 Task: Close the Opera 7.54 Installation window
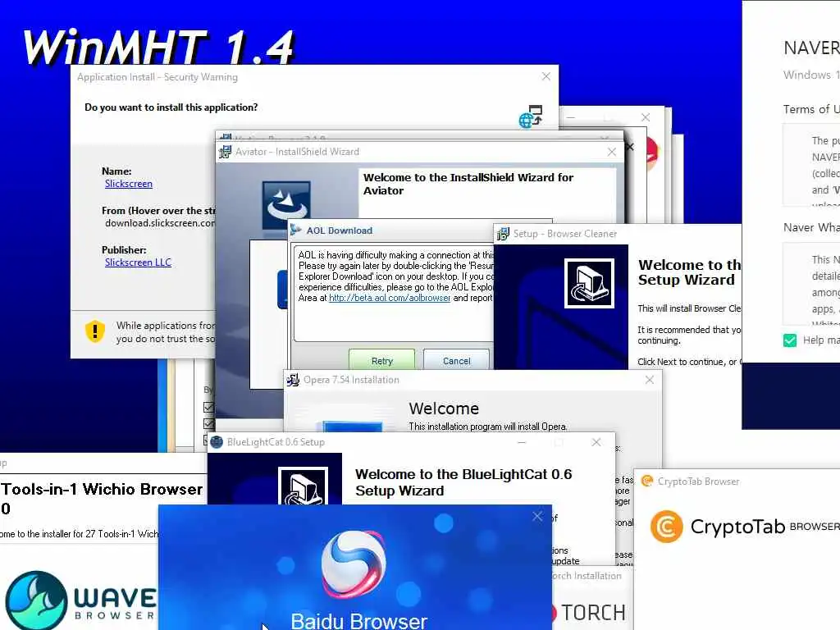click(650, 380)
